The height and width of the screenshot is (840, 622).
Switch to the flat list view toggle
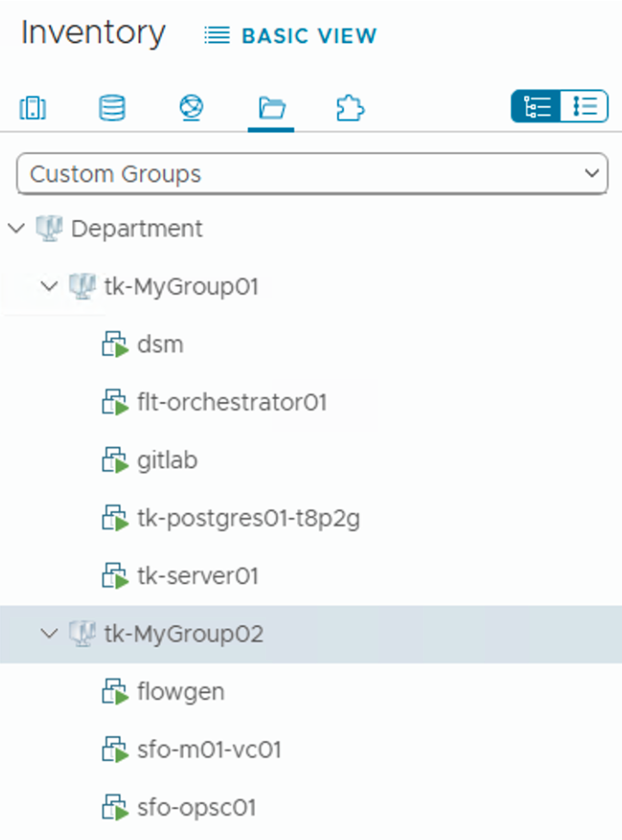click(584, 107)
